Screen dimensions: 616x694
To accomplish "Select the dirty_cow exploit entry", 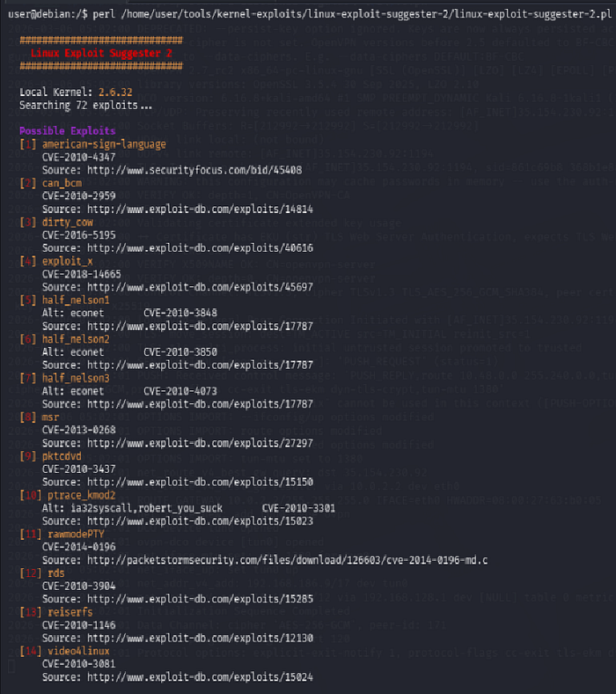I will pos(68,222).
